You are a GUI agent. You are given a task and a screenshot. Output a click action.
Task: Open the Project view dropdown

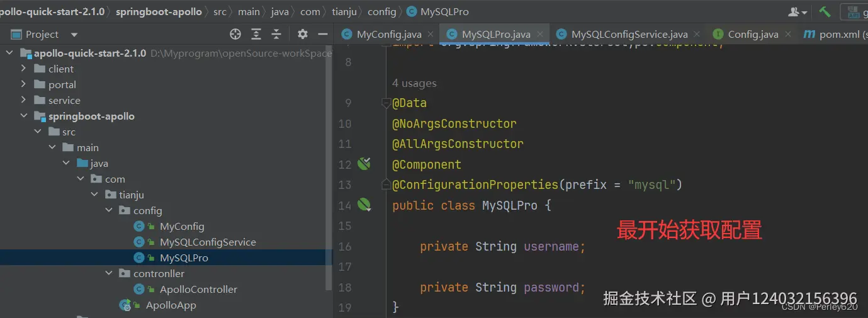74,35
